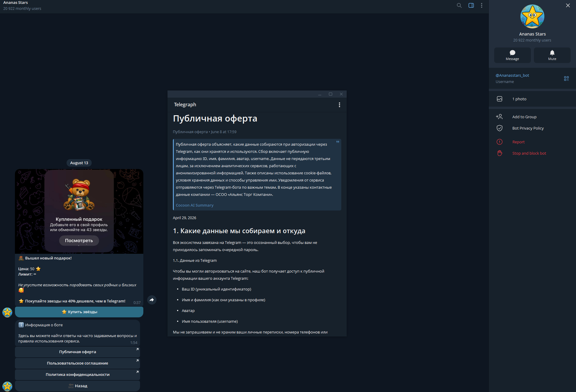Mute notifications for Ananas Stars bot

coord(552,55)
